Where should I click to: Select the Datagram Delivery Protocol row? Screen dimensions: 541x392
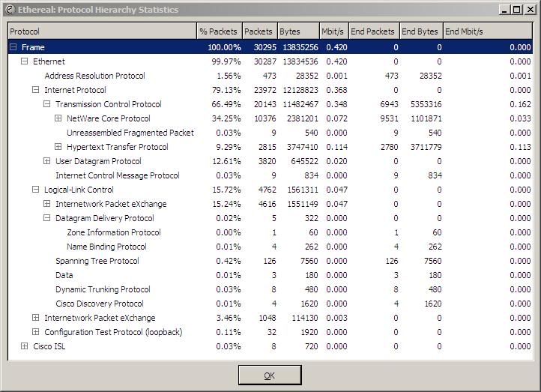point(270,218)
